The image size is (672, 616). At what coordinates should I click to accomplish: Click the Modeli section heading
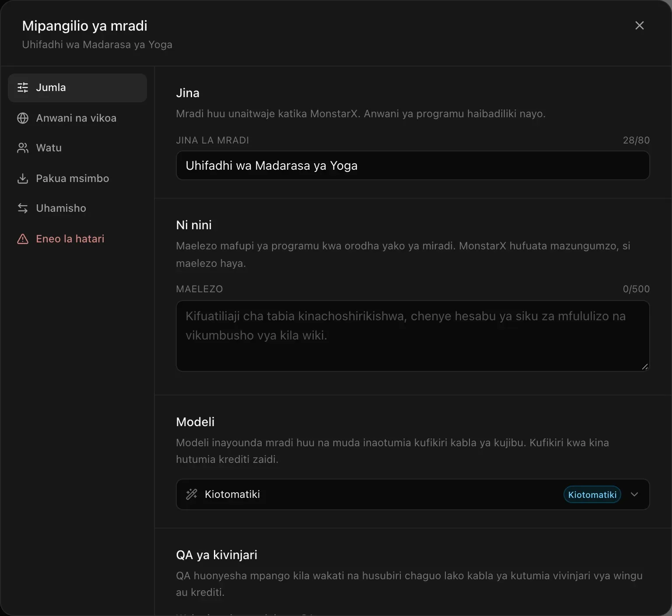click(195, 422)
